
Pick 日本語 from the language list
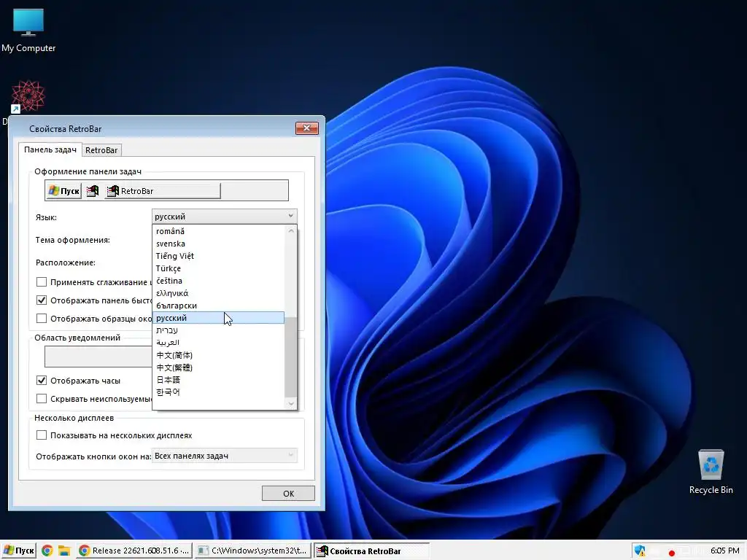218,379
